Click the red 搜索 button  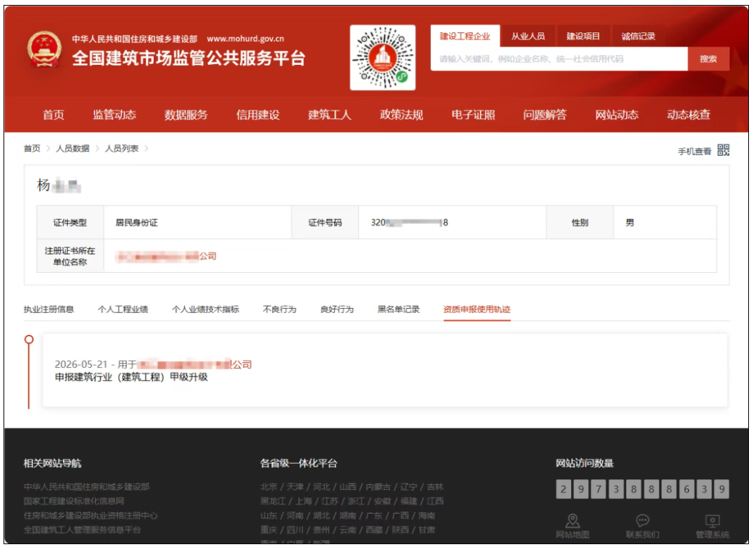tap(708, 59)
